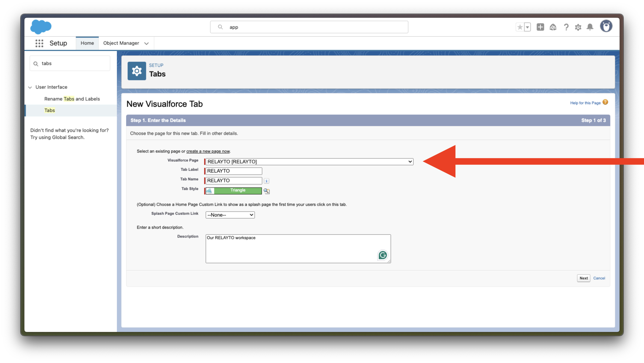This screenshot has width=644, height=363.
Task: Collapse the User Interface section
Action: tap(30, 87)
